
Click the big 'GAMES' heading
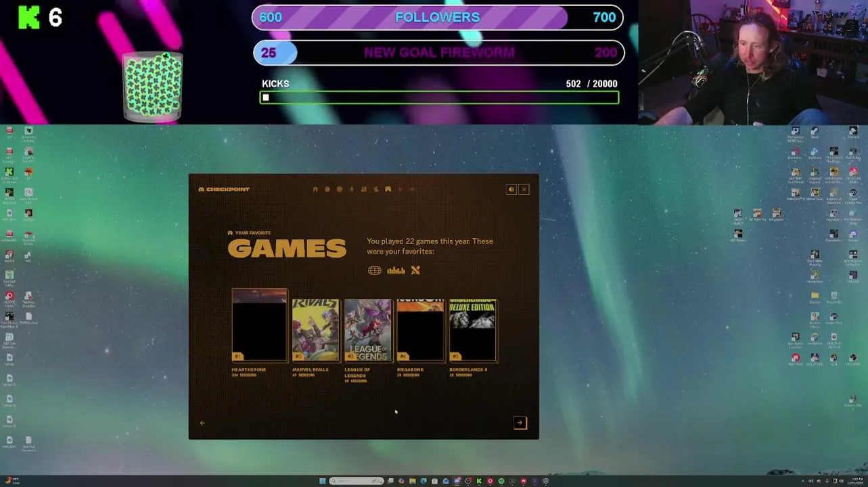pos(287,249)
